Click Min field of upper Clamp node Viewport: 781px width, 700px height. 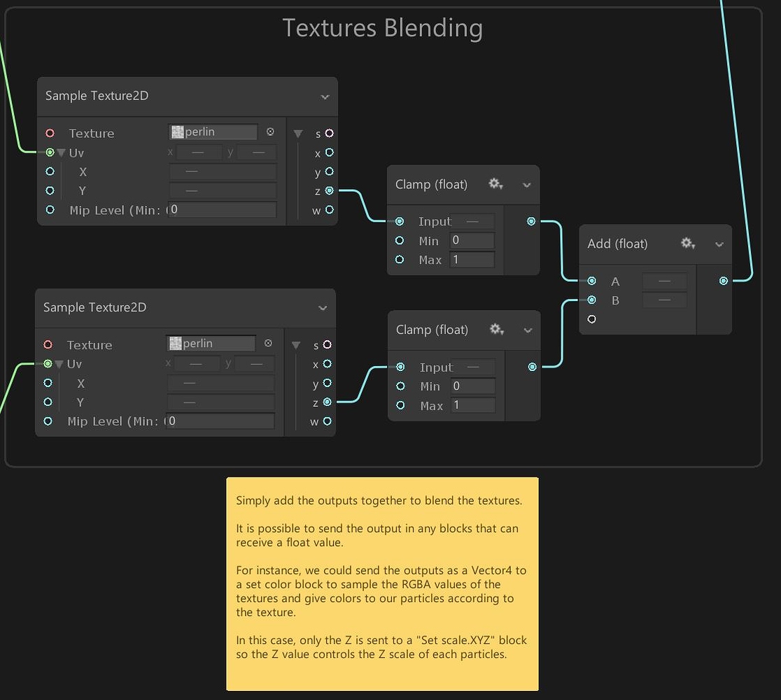472,240
